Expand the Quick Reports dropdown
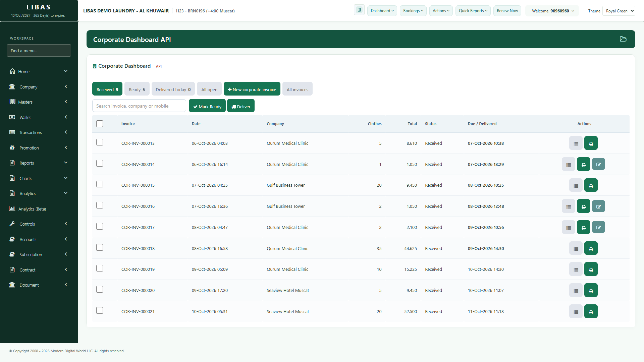The width and height of the screenshot is (644, 362). (473, 11)
